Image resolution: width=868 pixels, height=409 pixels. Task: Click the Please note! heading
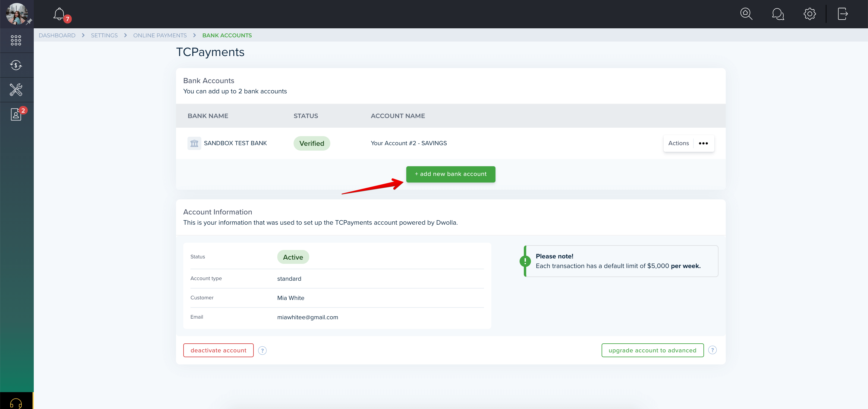coord(554,256)
